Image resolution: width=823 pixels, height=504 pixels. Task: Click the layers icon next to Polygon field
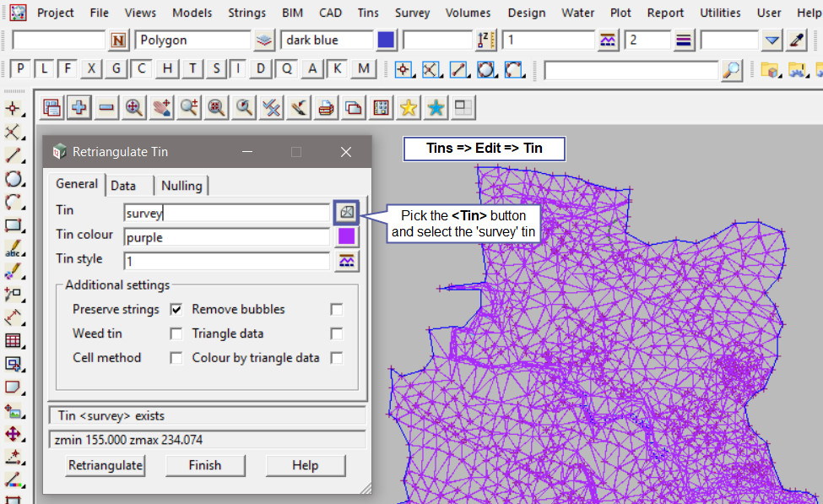click(265, 40)
